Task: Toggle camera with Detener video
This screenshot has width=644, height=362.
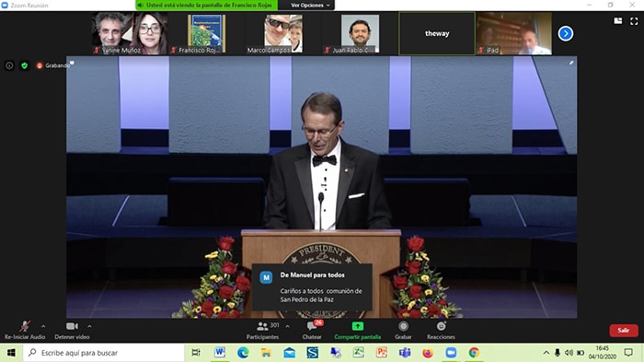Action: click(72, 326)
